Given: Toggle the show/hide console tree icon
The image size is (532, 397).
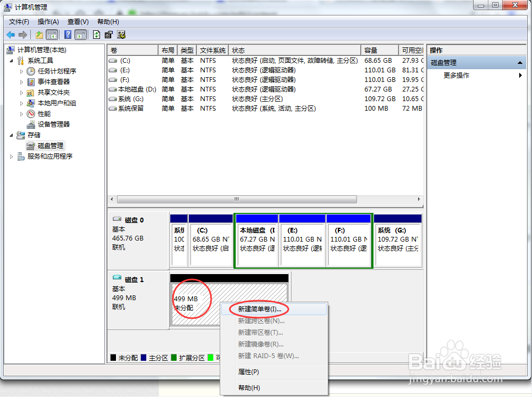Looking at the screenshot, I should coord(52,35).
